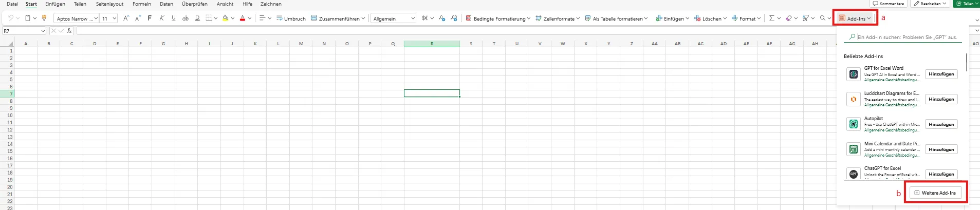Screen dimensions: 980x210
Task: Click the decrease decimal places icon
Action: [x=442, y=18]
